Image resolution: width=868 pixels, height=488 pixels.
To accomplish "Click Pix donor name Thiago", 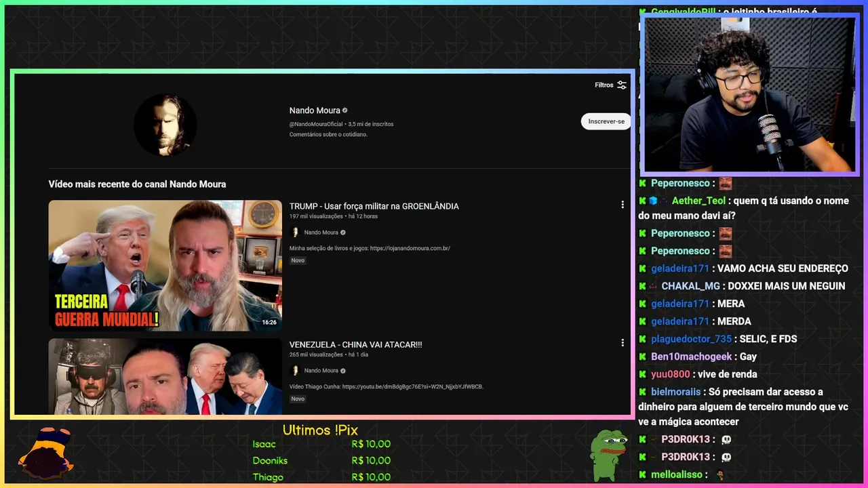I will pyautogui.click(x=268, y=477).
